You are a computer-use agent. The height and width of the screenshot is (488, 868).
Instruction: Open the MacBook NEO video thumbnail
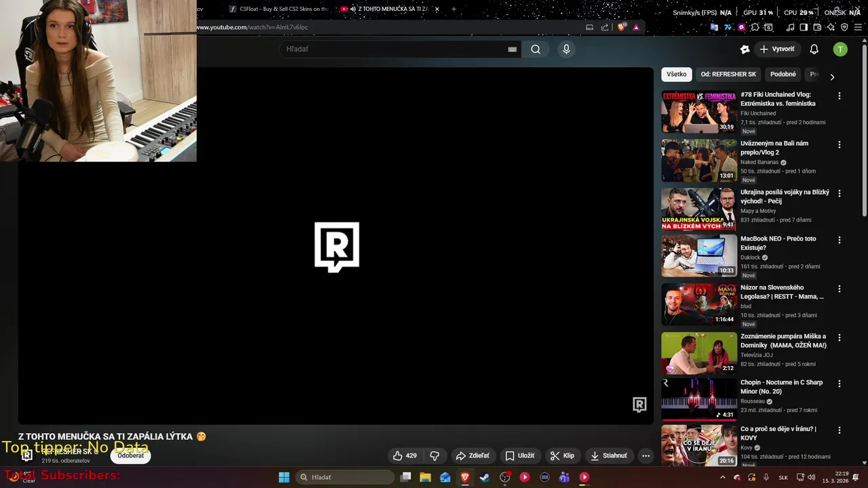(x=699, y=256)
